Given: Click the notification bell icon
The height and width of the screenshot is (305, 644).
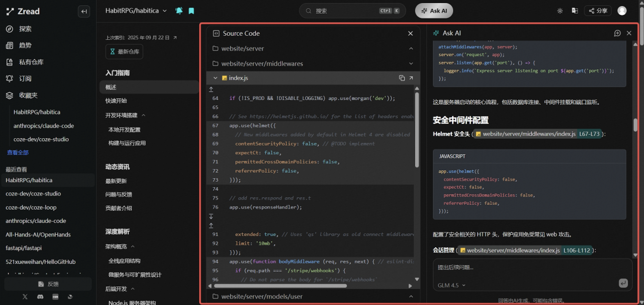Looking at the screenshot, I should pos(179,11).
